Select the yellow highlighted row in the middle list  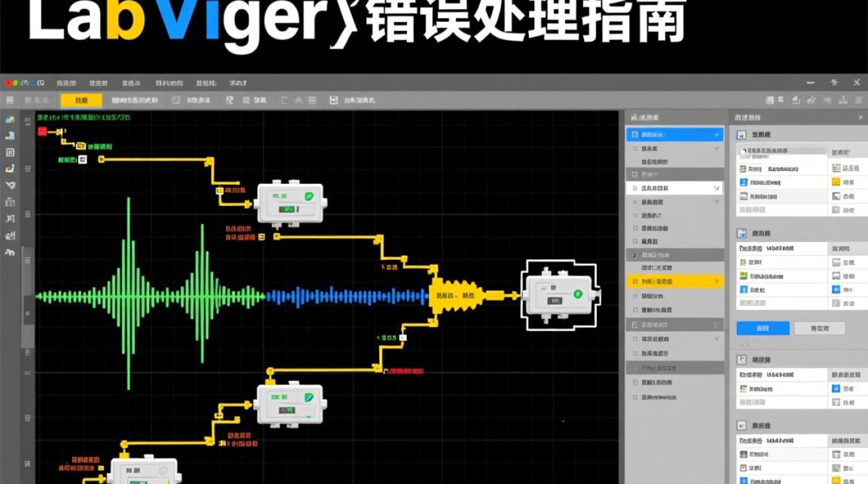(x=675, y=281)
